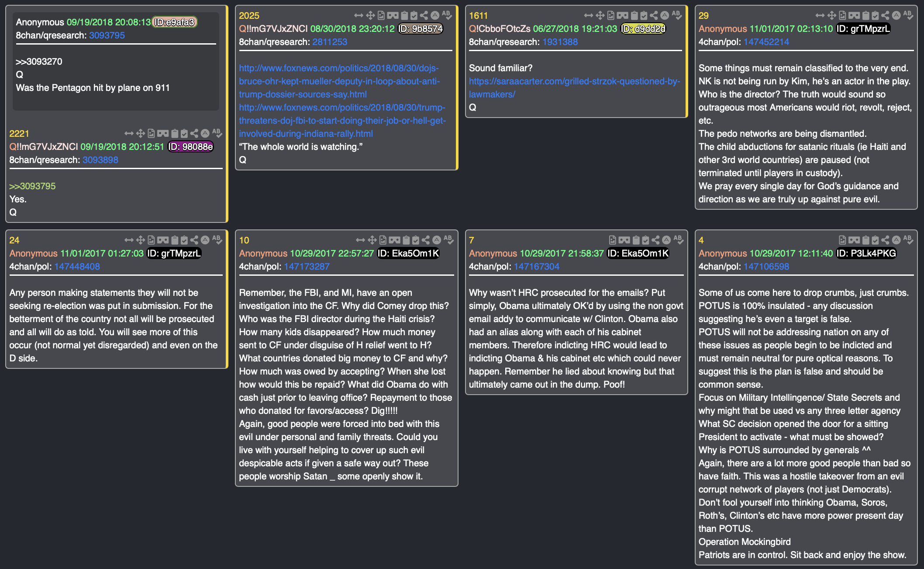The width and height of the screenshot is (924, 569).
Task: Open the 4chan post number 147106598 link
Action: 766,267
